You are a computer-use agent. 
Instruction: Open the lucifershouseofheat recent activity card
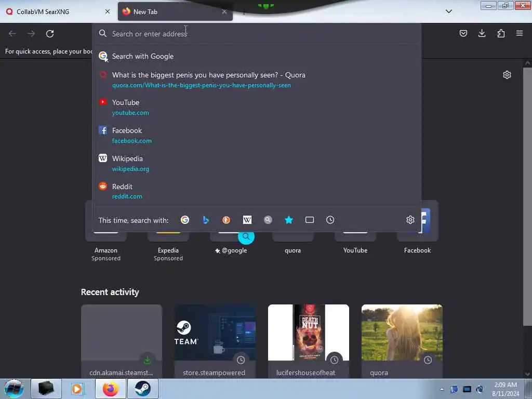pos(309,341)
